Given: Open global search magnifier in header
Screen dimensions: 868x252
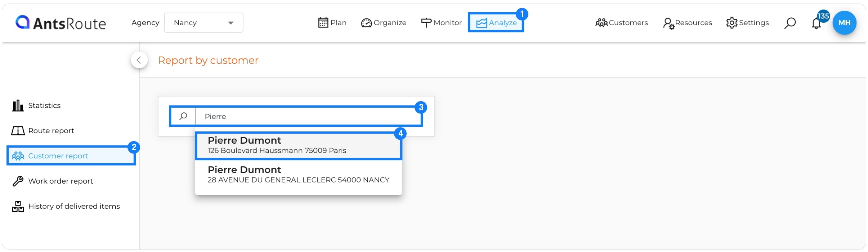Looking at the screenshot, I should click(790, 23).
